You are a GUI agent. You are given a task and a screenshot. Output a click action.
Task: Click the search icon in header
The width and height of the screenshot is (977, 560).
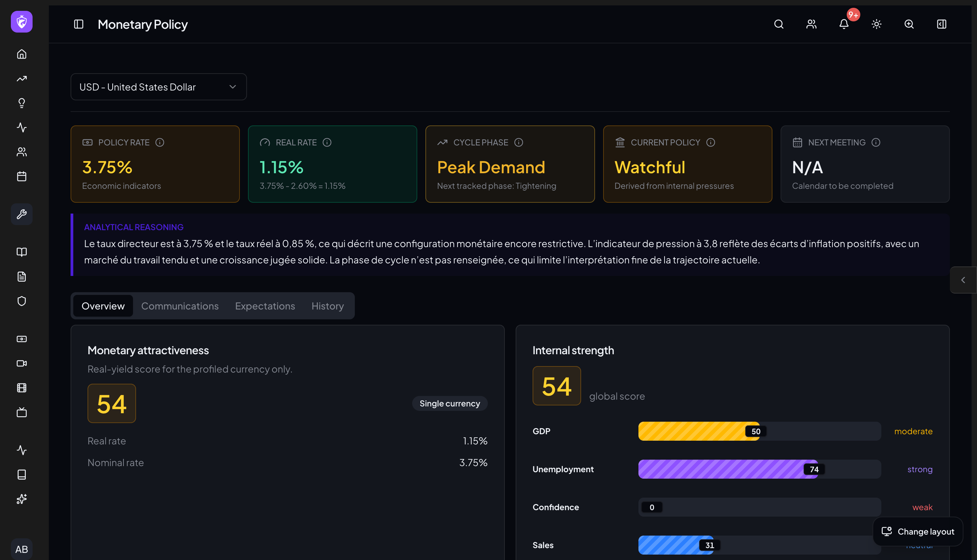coord(779,24)
